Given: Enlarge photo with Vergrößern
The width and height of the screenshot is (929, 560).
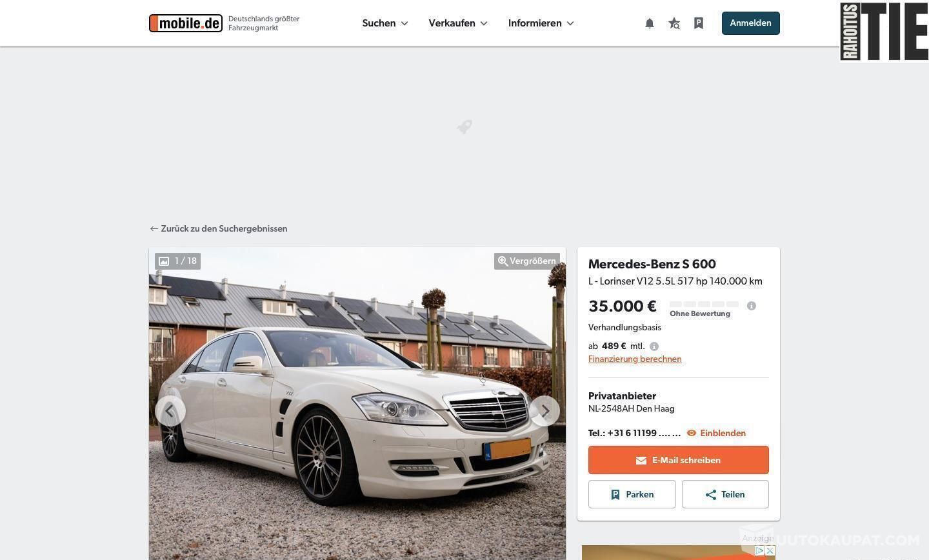Looking at the screenshot, I should (526, 261).
